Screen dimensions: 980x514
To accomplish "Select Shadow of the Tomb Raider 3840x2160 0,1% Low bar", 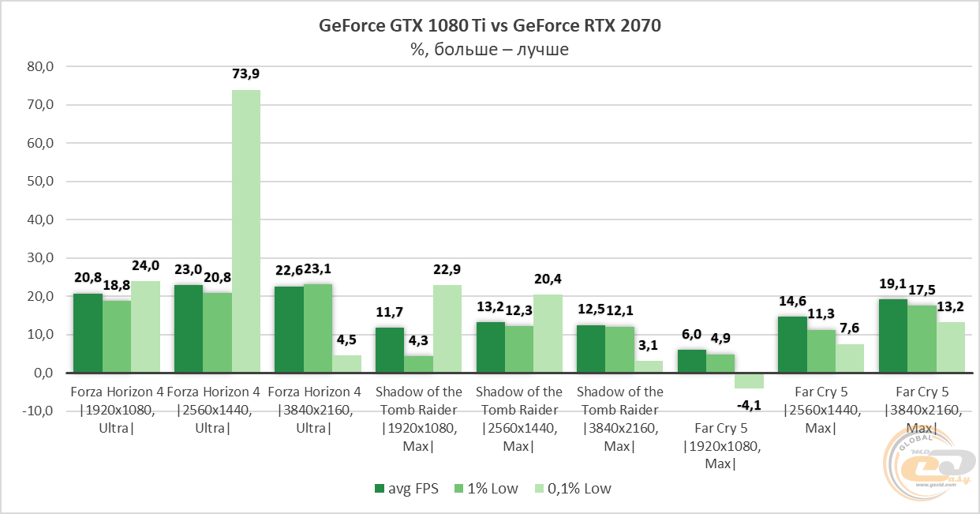I will tap(649, 367).
